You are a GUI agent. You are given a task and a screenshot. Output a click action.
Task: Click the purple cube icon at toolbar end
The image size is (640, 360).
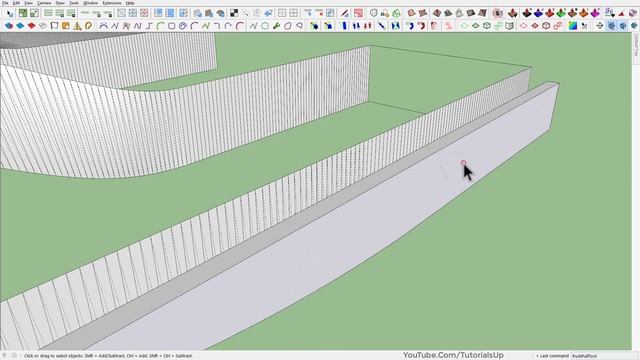[x=633, y=13]
